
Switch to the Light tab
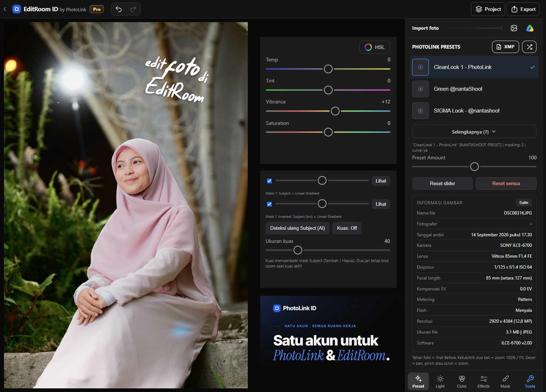tap(440, 381)
